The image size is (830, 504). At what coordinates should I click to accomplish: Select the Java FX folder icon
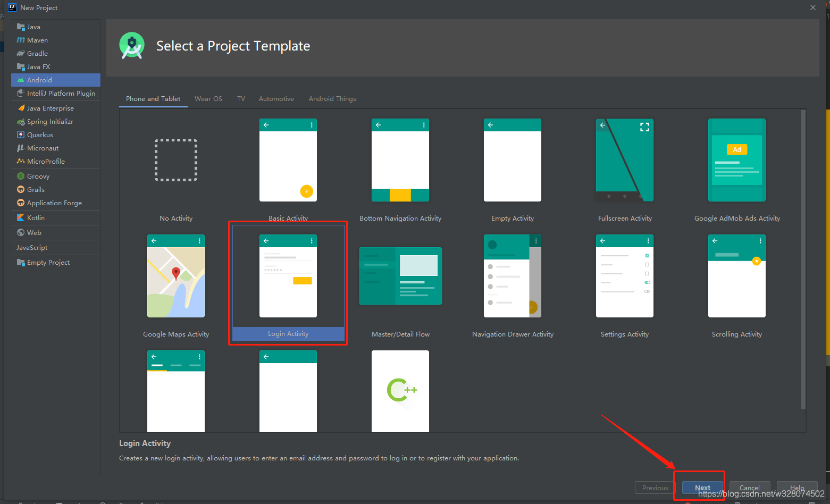pos(21,67)
